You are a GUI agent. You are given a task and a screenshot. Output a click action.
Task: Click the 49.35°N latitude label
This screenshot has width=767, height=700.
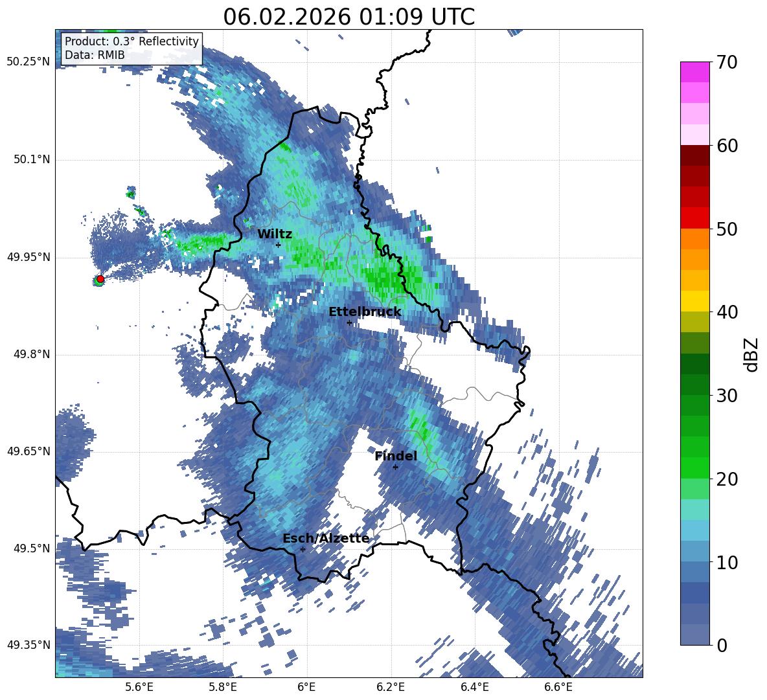click(x=29, y=645)
